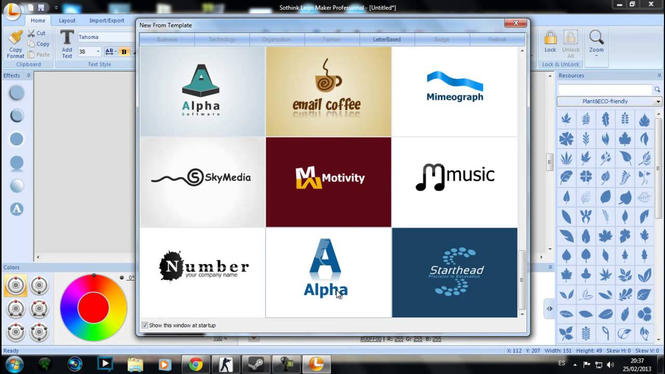Pin the Effects panel with its pin icon

28,75
